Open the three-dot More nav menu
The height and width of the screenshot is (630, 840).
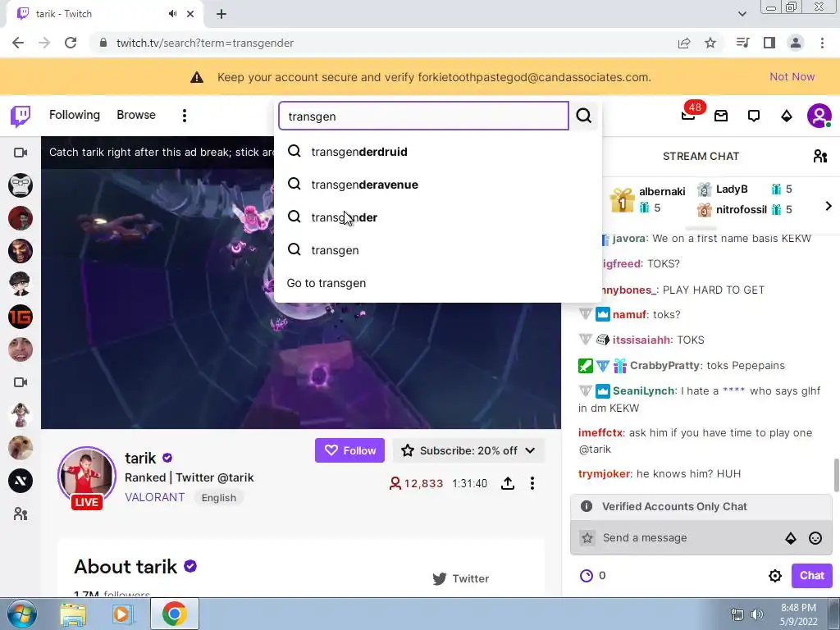[185, 116]
